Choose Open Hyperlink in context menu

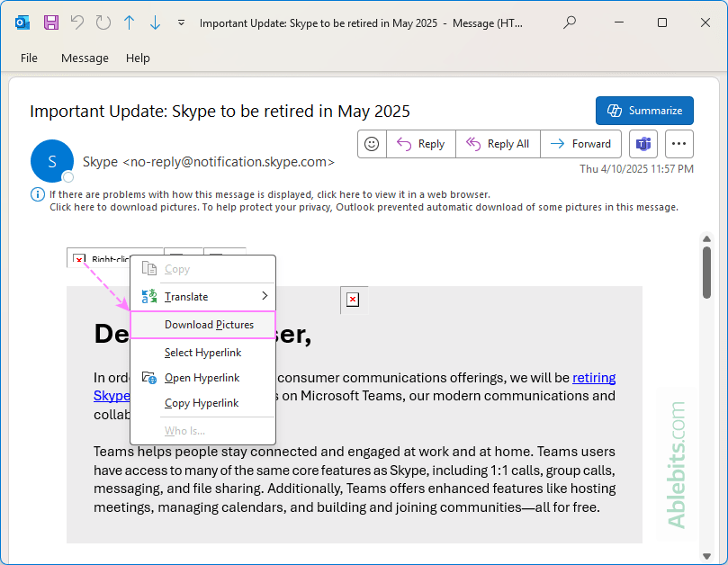(x=202, y=378)
